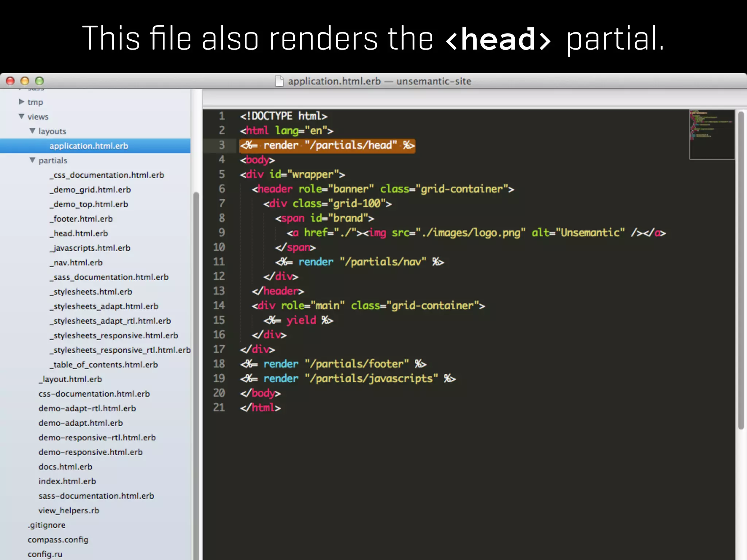Open _javascripts.html.erb file
The image size is (747, 560).
click(90, 248)
